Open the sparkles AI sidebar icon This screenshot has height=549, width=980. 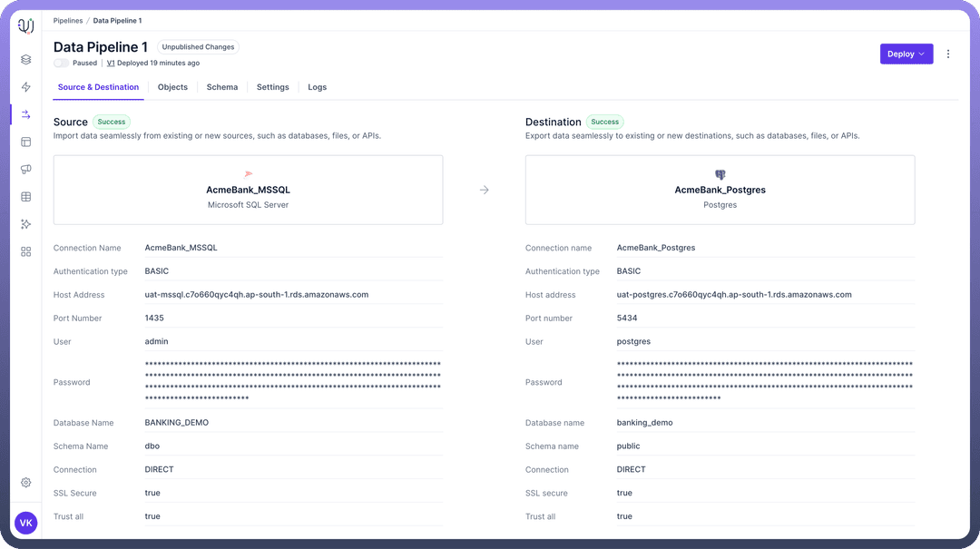[26, 224]
